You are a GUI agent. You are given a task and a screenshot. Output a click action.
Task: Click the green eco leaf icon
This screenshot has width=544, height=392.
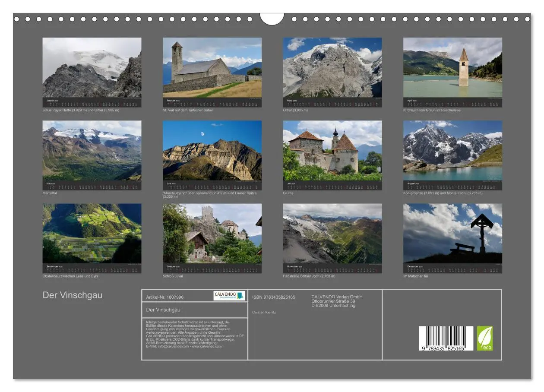(484, 338)
